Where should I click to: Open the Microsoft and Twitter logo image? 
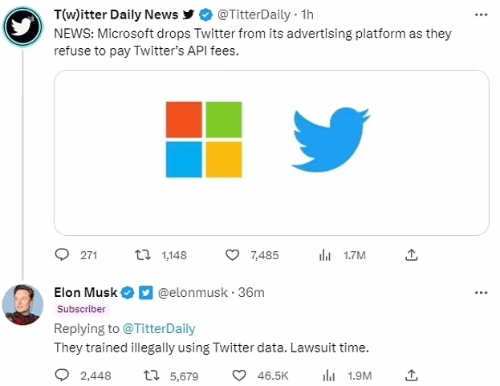[x=272, y=153]
